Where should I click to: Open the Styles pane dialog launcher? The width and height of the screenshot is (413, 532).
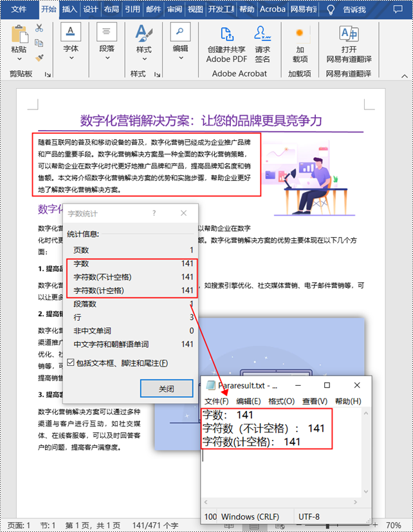[157, 74]
